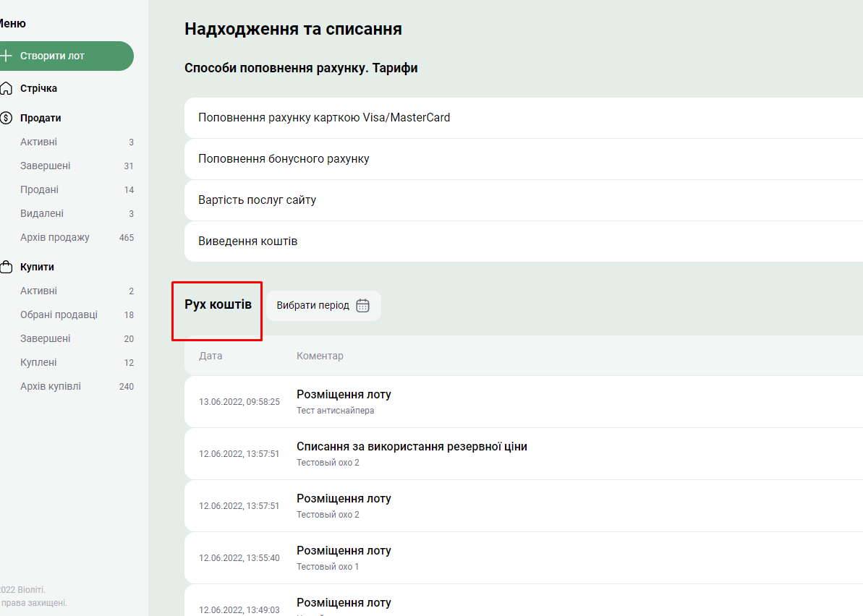Expand Виведення коштів section
Screen dimensions: 863x616
pos(524,241)
